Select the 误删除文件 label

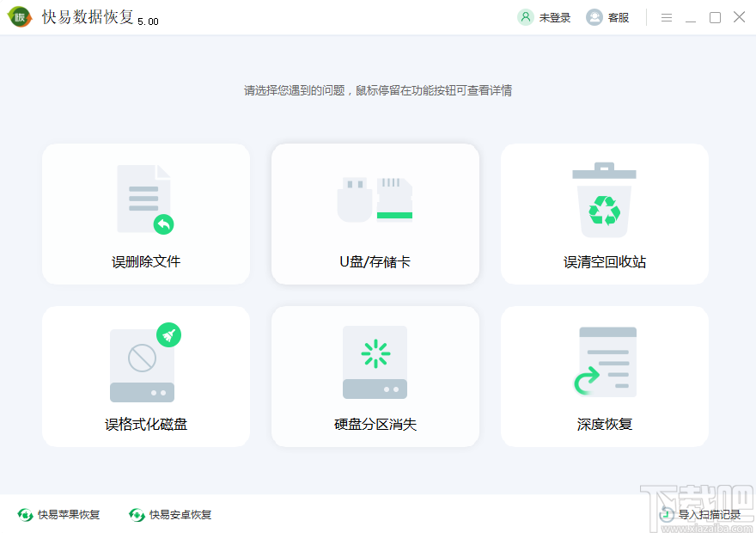[146, 262]
